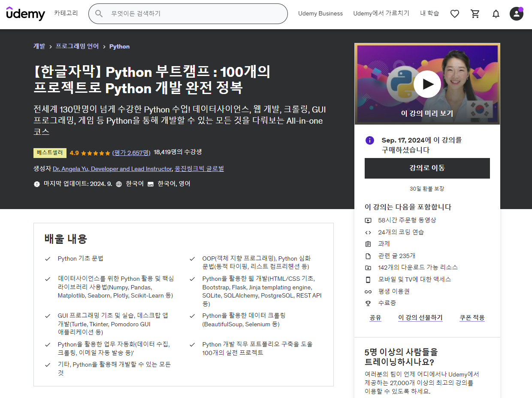Click the lifetime access infinity icon
The width and height of the screenshot is (532, 398).
click(368, 292)
